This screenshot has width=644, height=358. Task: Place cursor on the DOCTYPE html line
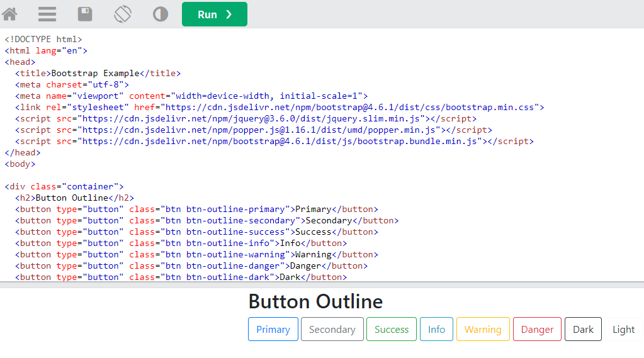43,40
